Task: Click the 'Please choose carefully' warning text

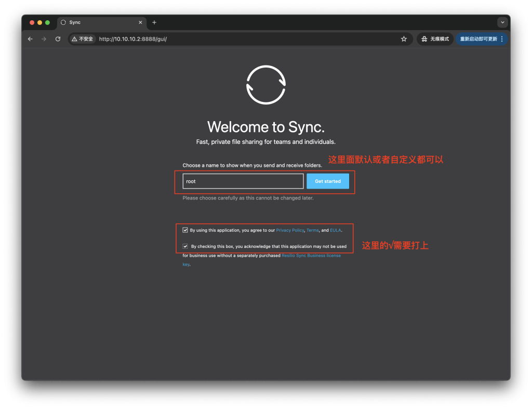Action: click(248, 198)
